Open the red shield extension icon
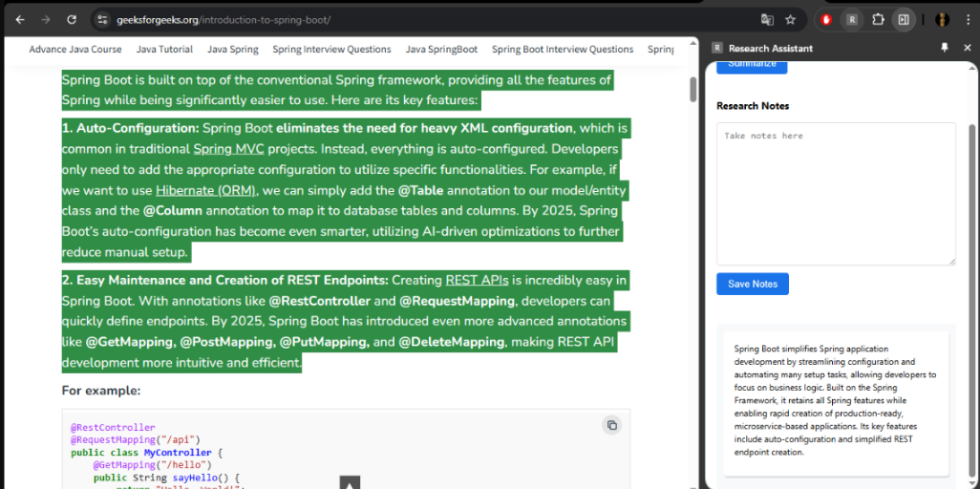This screenshot has height=489, width=980. point(826,19)
